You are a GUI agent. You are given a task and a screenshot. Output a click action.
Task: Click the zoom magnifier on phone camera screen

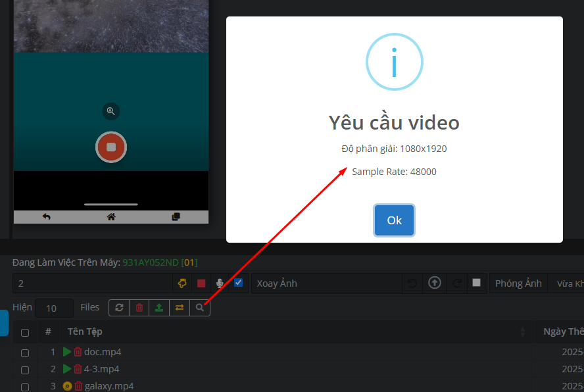(111, 111)
